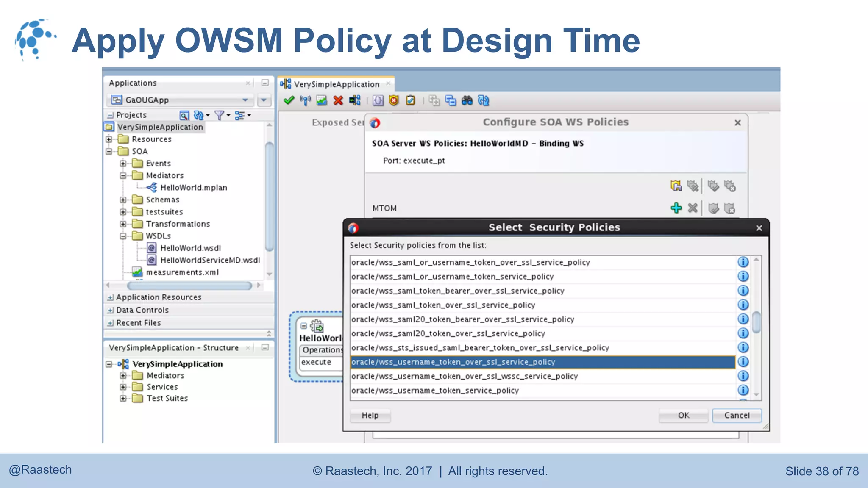Click the policy list vertical scrollbar thumb
This screenshot has height=488, width=868.
[x=757, y=322]
